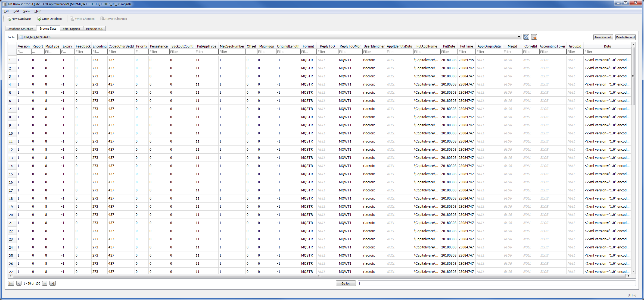
Task: Click the Open Database toolbar icon
Action: [39, 19]
